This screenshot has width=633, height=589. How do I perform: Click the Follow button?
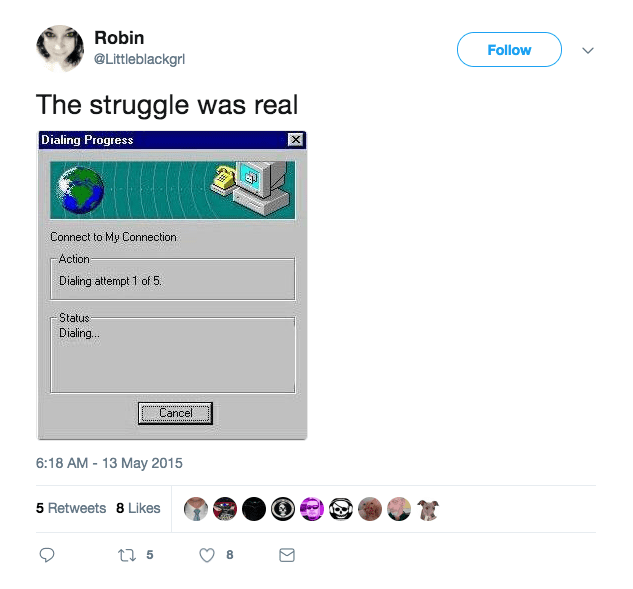pyautogui.click(x=509, y=50)
